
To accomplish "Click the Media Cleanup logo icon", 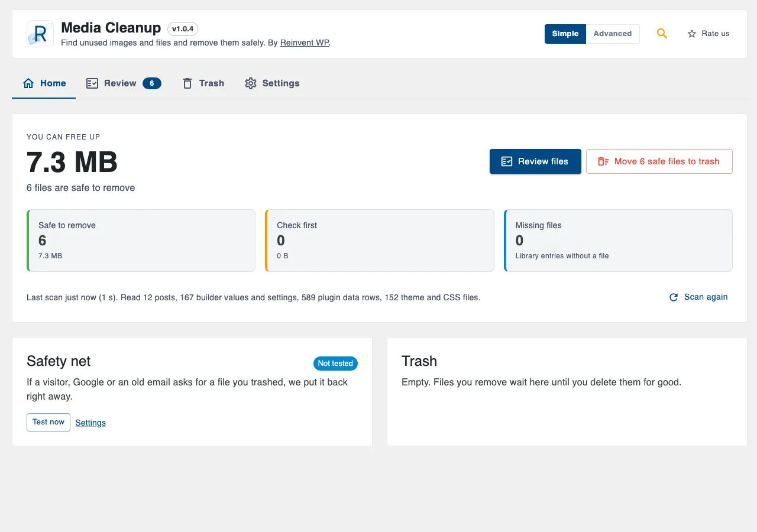I will click(40, 34).
